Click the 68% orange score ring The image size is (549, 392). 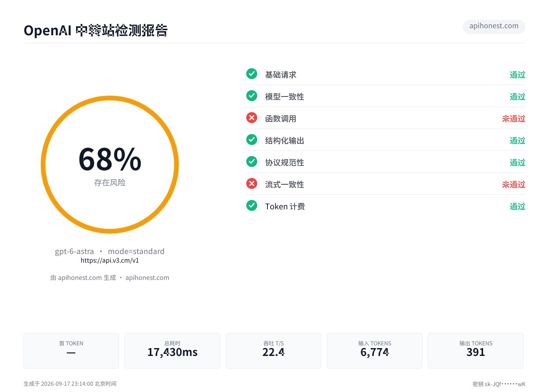[110, 165]
